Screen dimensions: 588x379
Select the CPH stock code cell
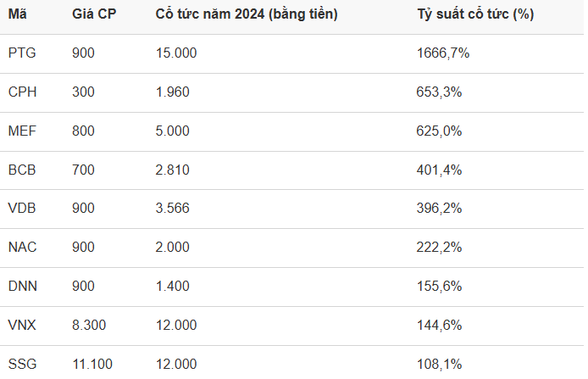pos(23,92)
